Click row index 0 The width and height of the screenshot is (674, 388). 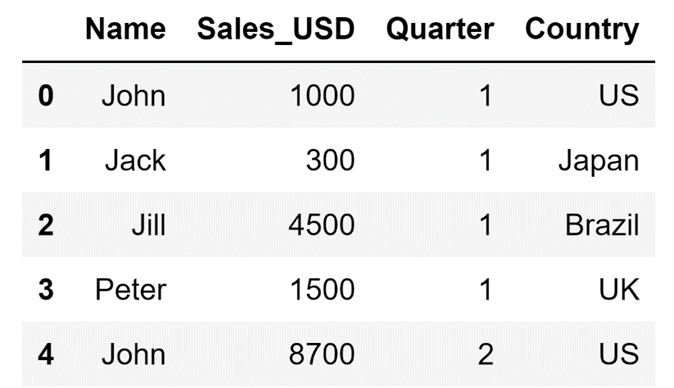[x=46, y=95]
